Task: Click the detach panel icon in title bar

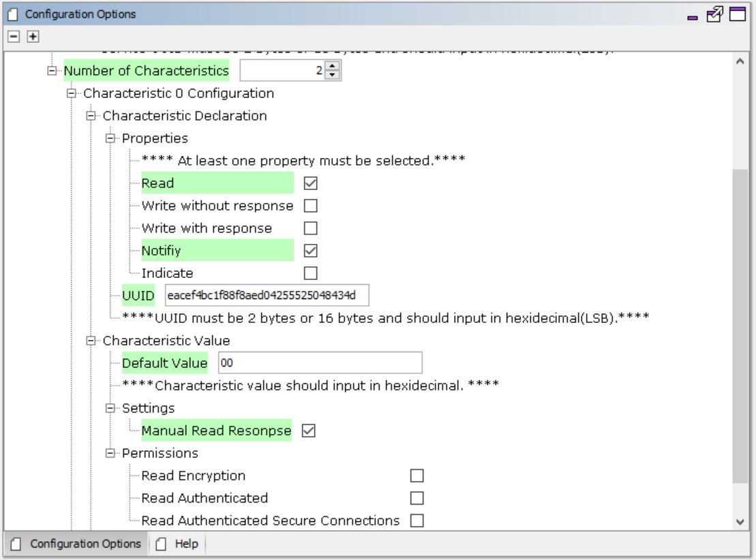Action: point(716,14)
